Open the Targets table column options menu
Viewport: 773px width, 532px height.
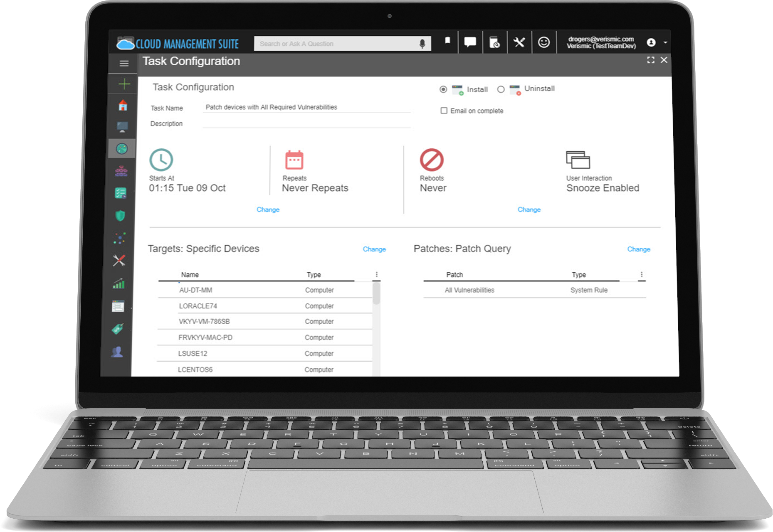coord(376,274)
